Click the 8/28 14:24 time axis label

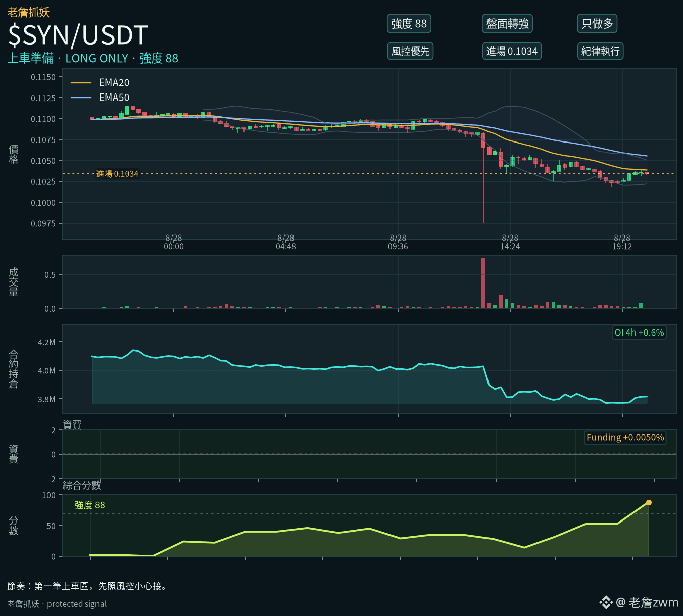510,242
